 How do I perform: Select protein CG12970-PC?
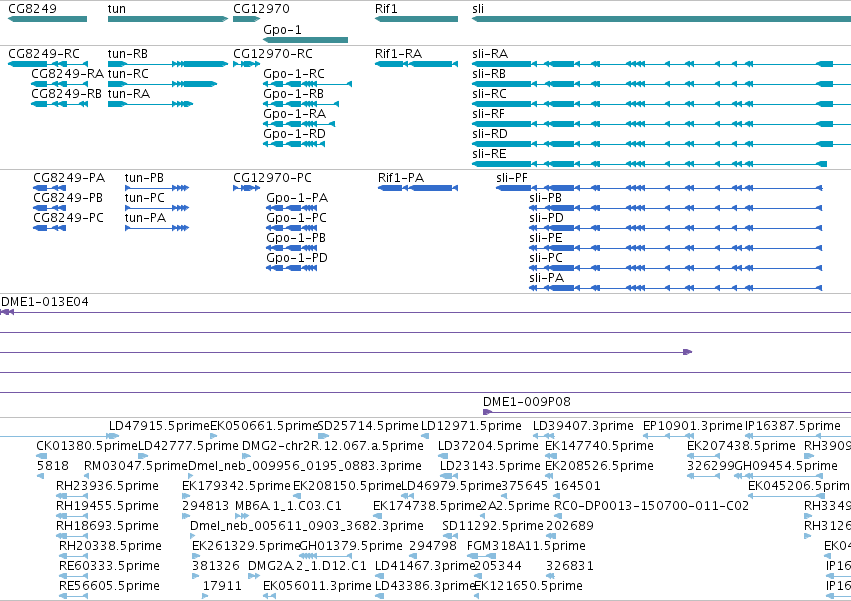point(246,188)
